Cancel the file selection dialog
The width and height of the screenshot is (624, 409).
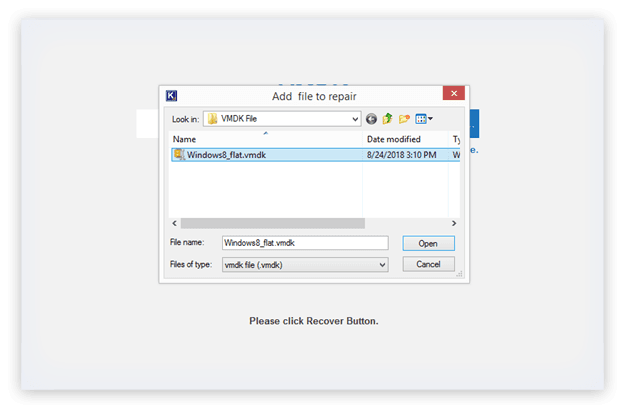point(428,264)
